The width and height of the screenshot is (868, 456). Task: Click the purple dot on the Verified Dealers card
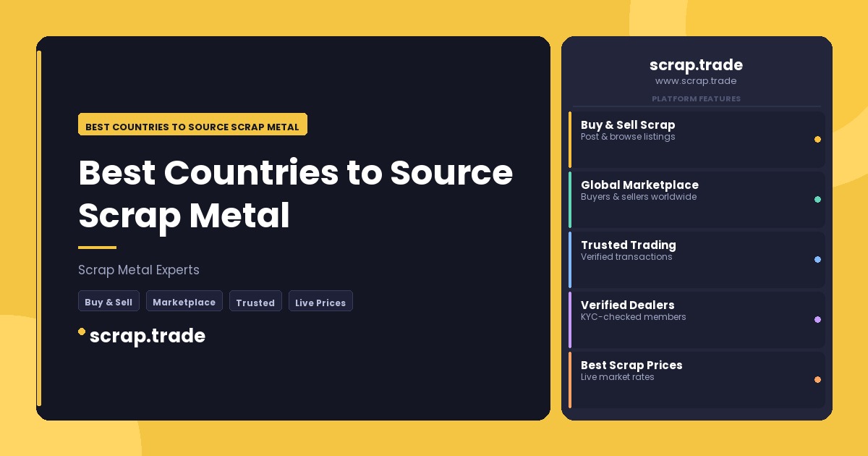817,319
